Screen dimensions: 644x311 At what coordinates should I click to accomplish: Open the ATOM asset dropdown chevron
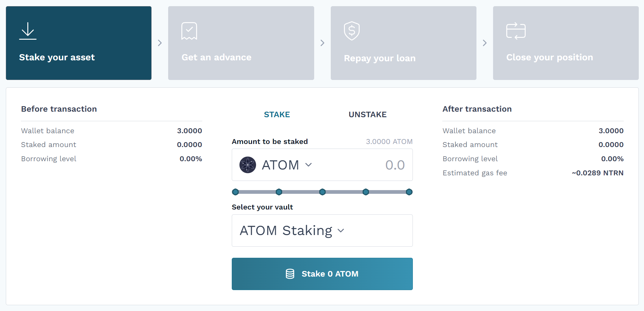click(309, 165)
